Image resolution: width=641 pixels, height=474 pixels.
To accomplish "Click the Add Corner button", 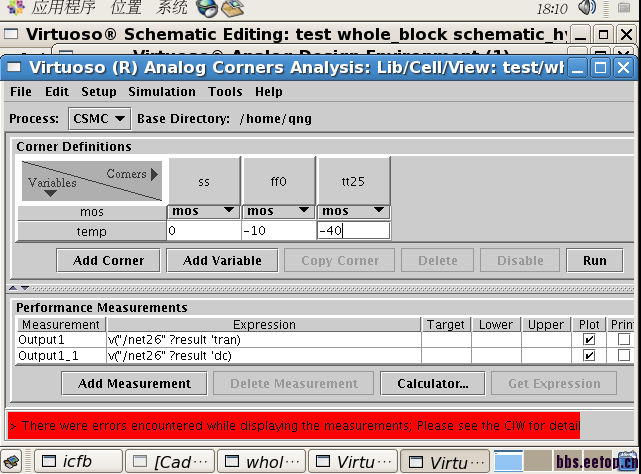I will point(108,261).
